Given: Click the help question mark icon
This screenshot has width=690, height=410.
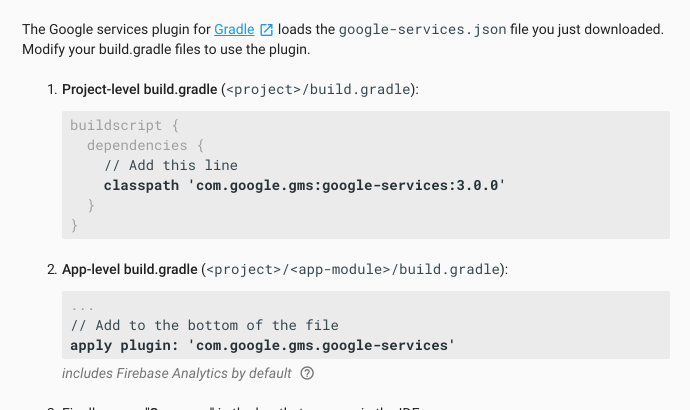Looking at the screenshot, I should pos(307,374).
